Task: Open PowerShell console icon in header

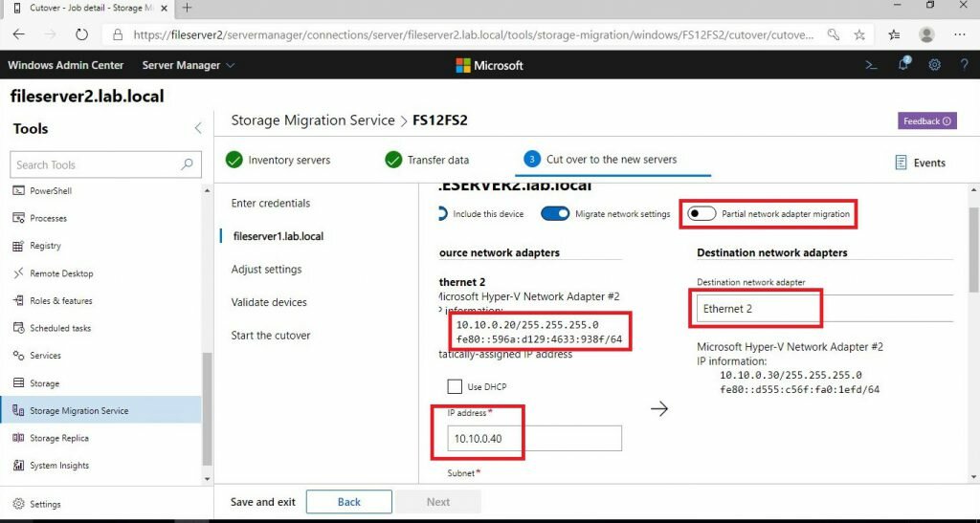Action: pyautogui.click(x=871, y=65)
